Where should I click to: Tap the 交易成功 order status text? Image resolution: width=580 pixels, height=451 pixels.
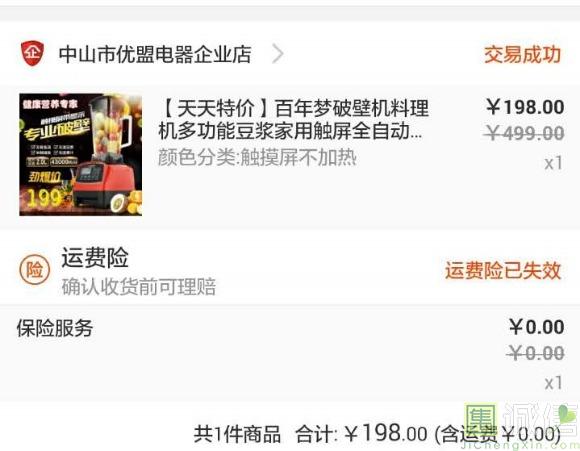(x=522, y=54)
